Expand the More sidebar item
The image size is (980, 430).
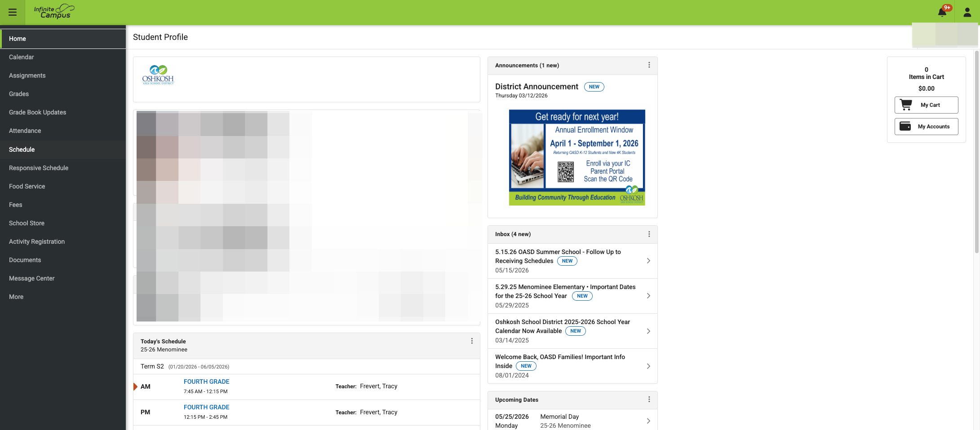63,297
